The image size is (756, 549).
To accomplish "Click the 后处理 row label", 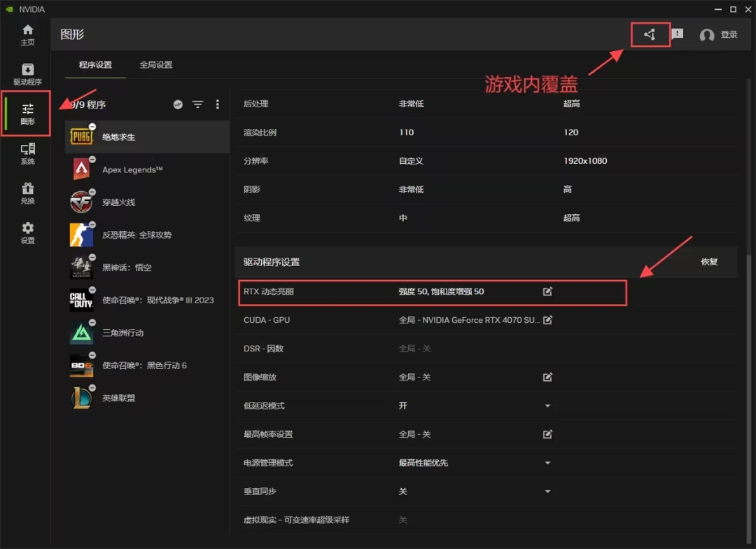I will pyautogui.click(x=256, y=104).
